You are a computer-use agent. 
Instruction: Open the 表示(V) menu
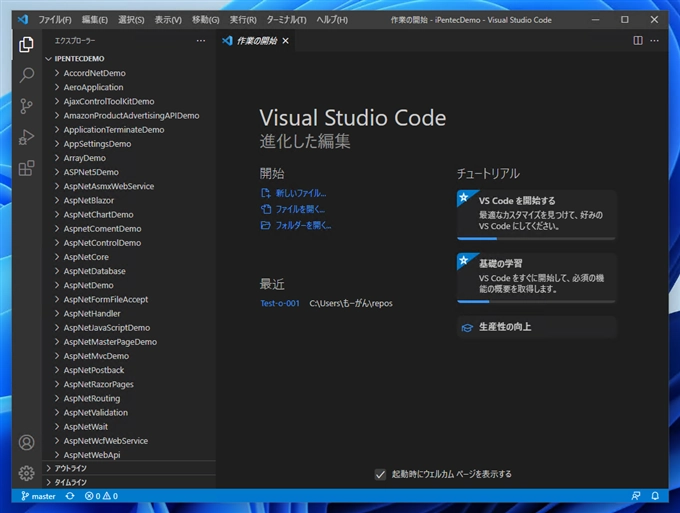[x=168, y=20]
